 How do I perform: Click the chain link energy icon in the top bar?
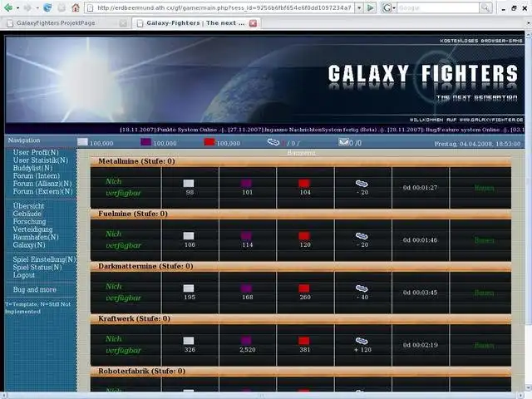(273, 142)
